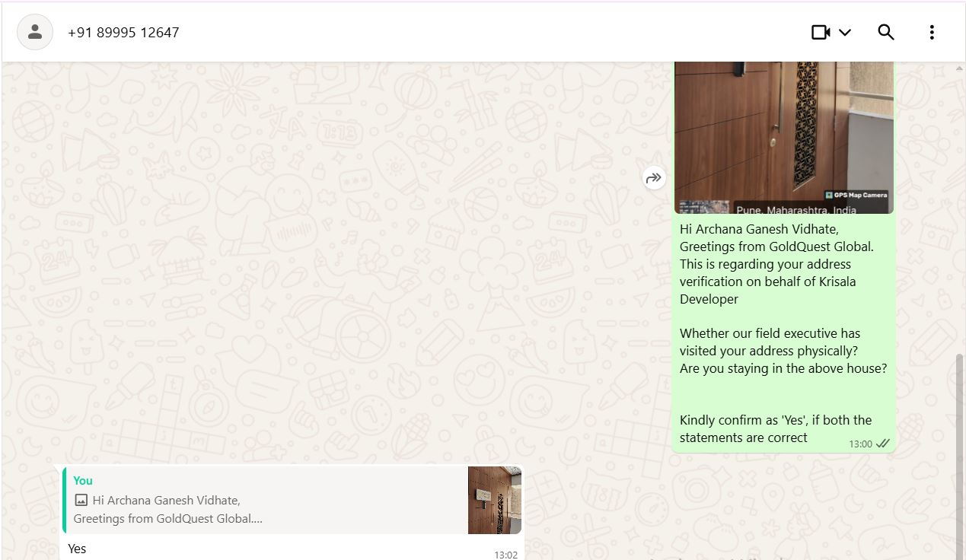Click the scrollbar's up arrow
The image size is (966, 560).
pos(959,68)
